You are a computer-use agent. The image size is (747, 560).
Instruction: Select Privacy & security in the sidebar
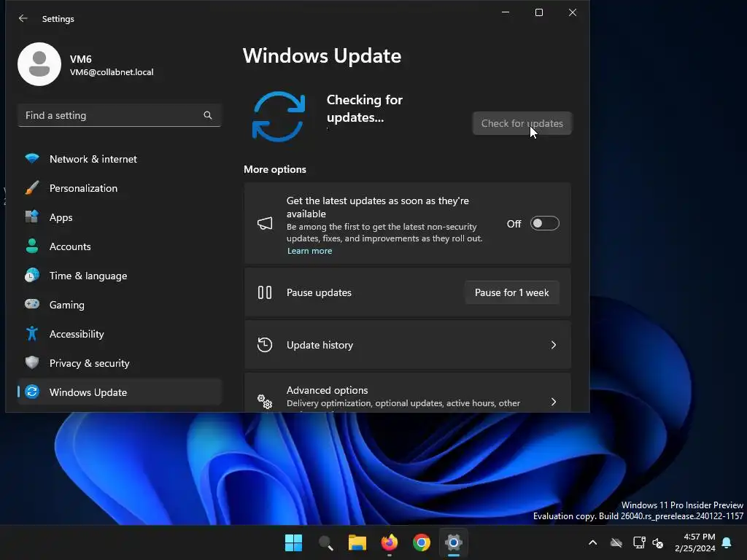pos(119,363)
